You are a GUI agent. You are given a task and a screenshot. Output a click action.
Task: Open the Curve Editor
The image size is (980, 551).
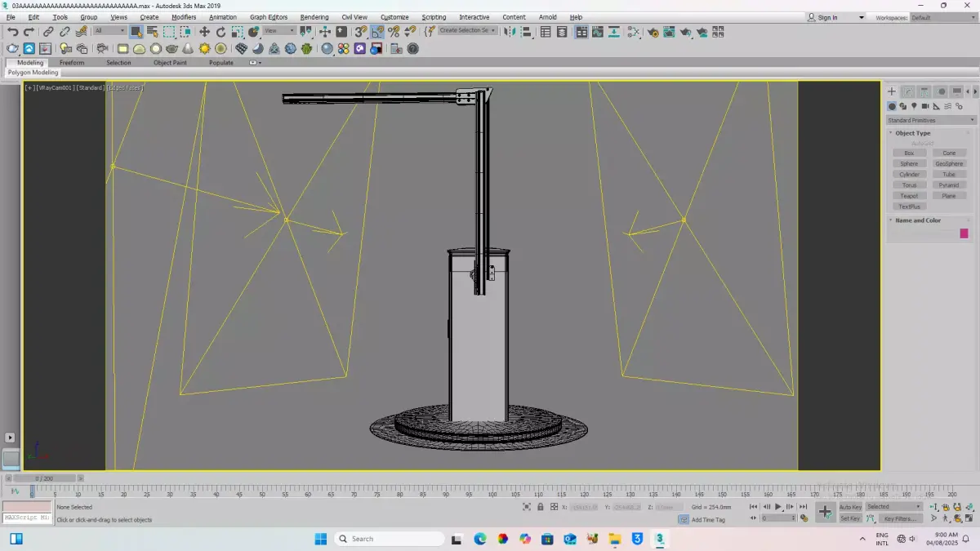[x=598, y=32]
